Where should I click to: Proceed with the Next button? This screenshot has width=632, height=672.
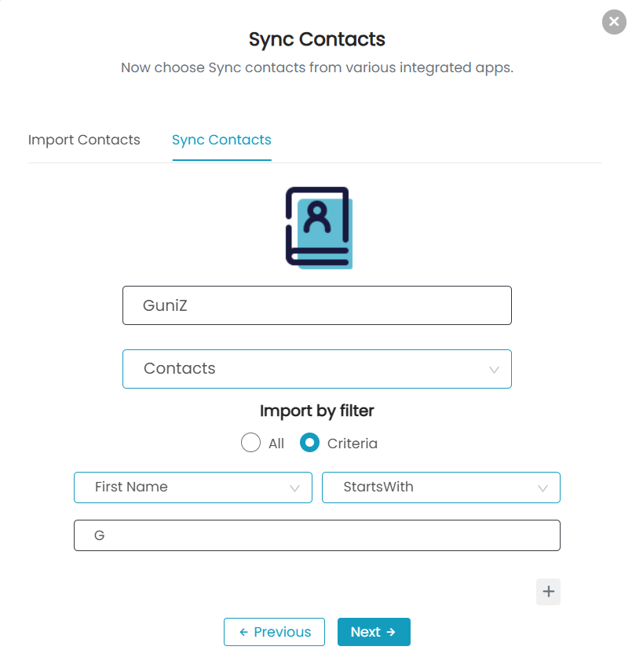pos(374,632)
